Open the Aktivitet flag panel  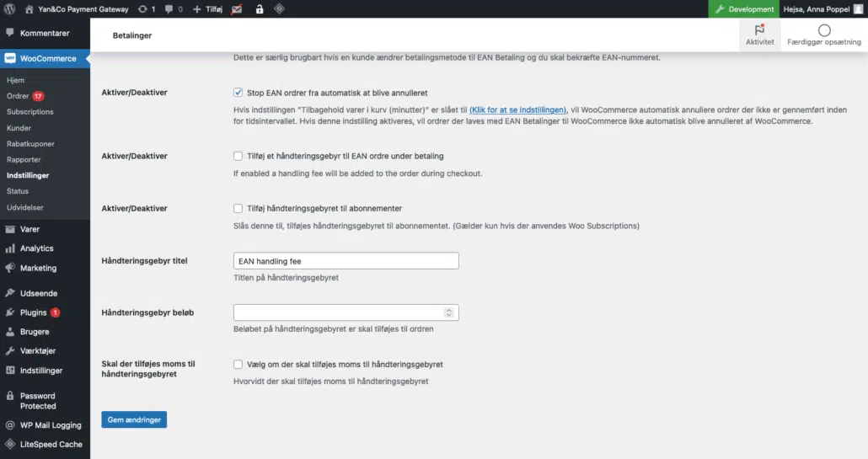pyautogui.click(x=759, y=35)
